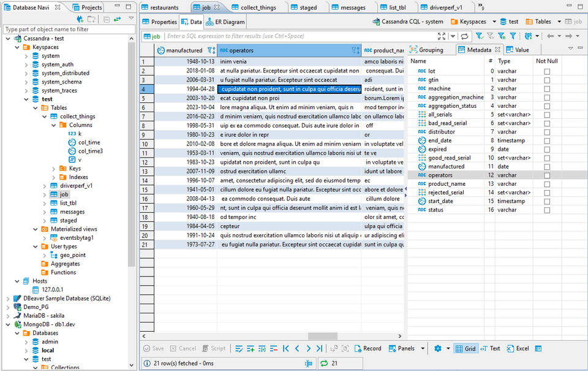The height and width of the screenshot is (371, 588).
Task: Check the Not Null box for status
Action: [547, 210]
